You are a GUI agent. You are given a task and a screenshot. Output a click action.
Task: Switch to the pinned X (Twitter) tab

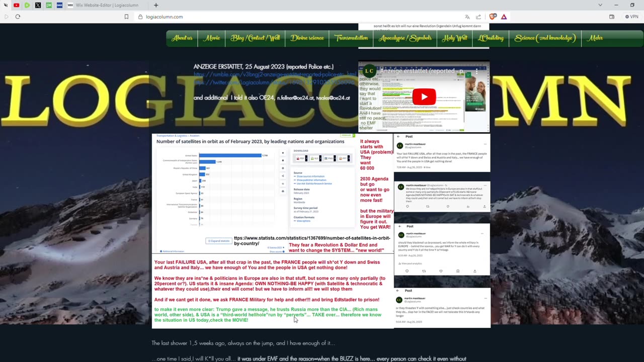(x=38, y=5)
